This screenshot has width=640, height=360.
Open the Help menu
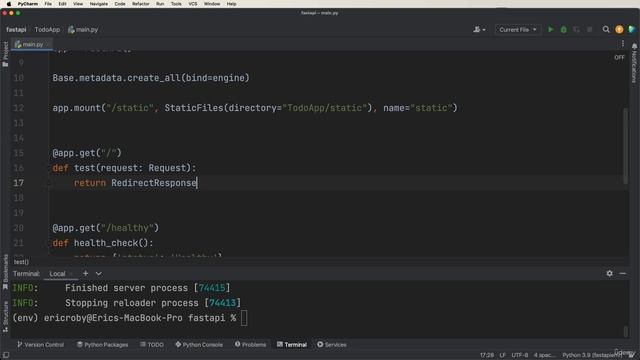pyautogui.click(x=231, y=4)
